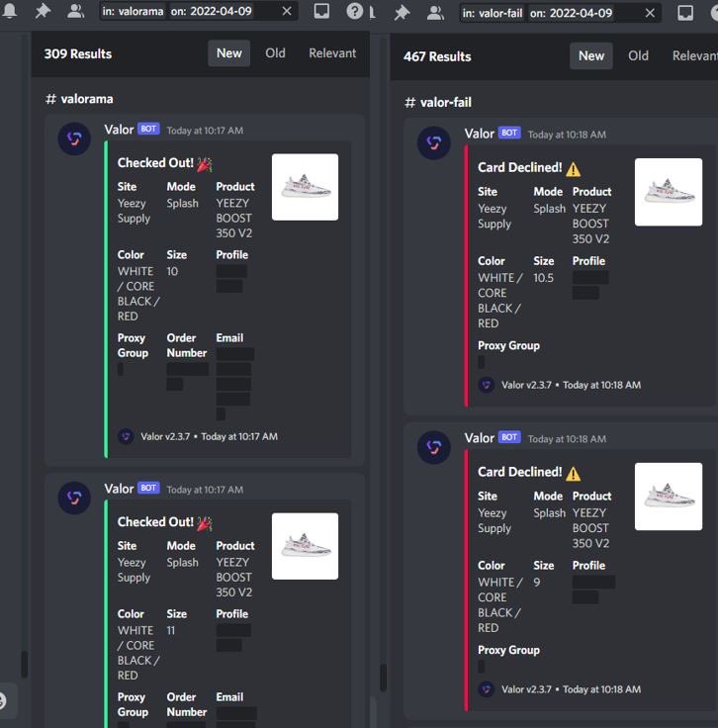Click 467 Results count text
718x728 pixels.
[437, 56]
